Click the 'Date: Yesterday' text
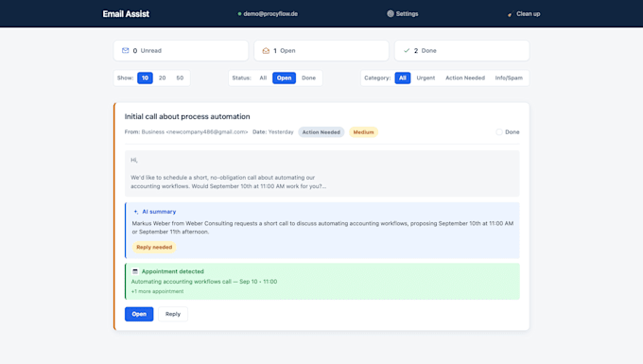The image size is (643, 364). (273, 132)
